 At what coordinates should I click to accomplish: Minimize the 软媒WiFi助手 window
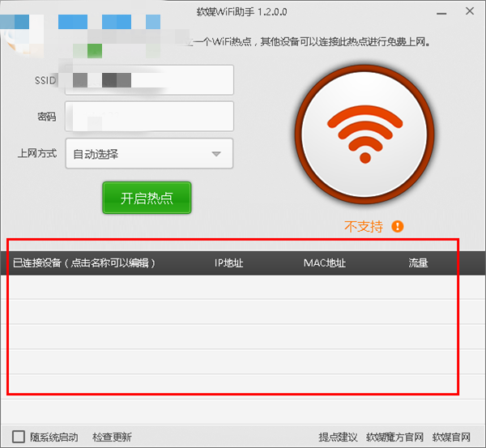tap(441, 14)
